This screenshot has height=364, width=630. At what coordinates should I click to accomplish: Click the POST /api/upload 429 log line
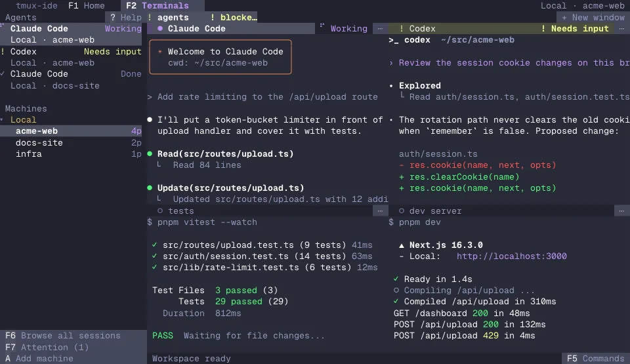pyautogui.click(x=464, y=336)
